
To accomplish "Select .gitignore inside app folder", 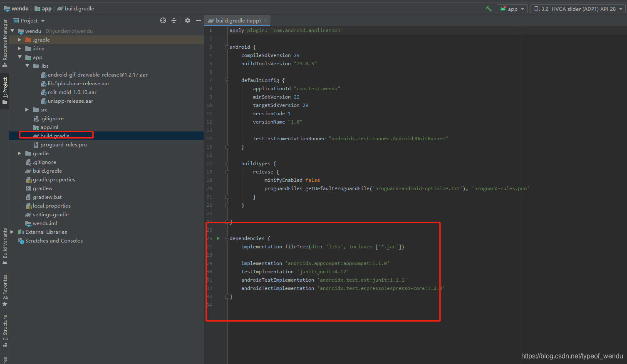I will (x=52, y=119).
